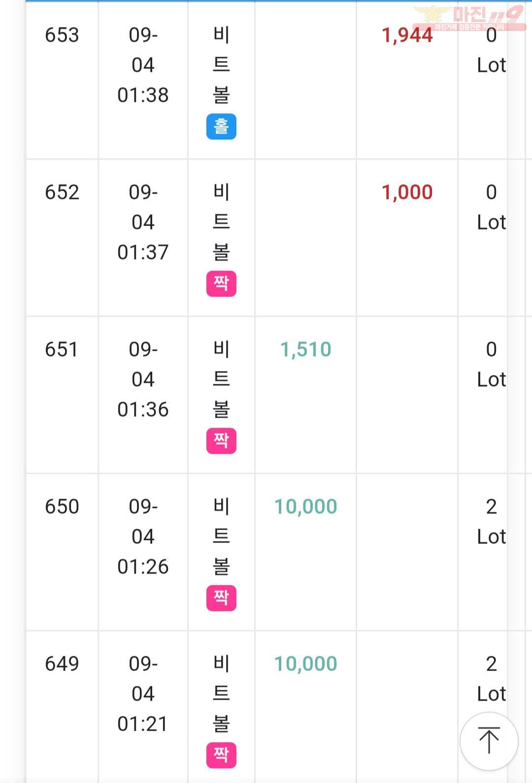This screenshot has height=783, width=532.
Task: Click the 2 Lot cell in row 650
Action: click(491, 521)
